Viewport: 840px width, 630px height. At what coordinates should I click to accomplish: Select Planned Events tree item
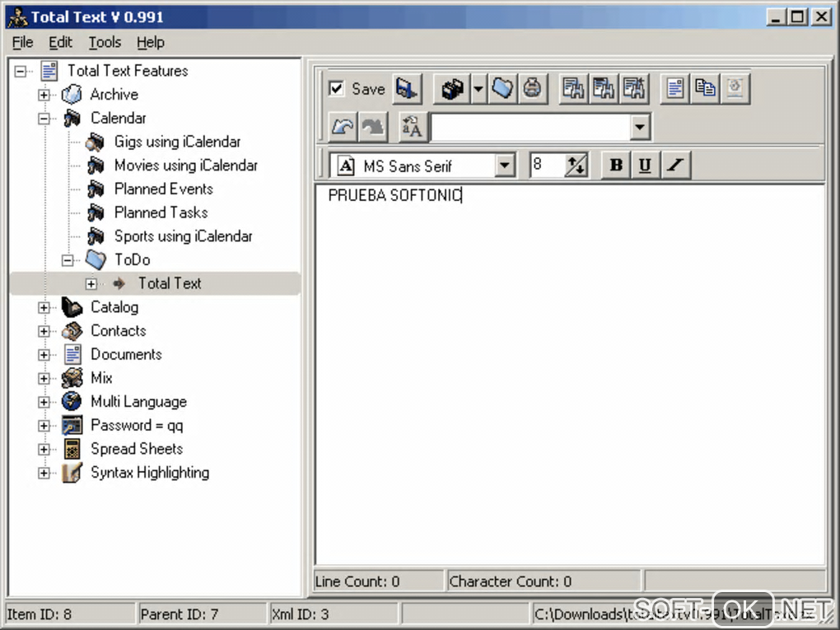(x=163, y=189)
